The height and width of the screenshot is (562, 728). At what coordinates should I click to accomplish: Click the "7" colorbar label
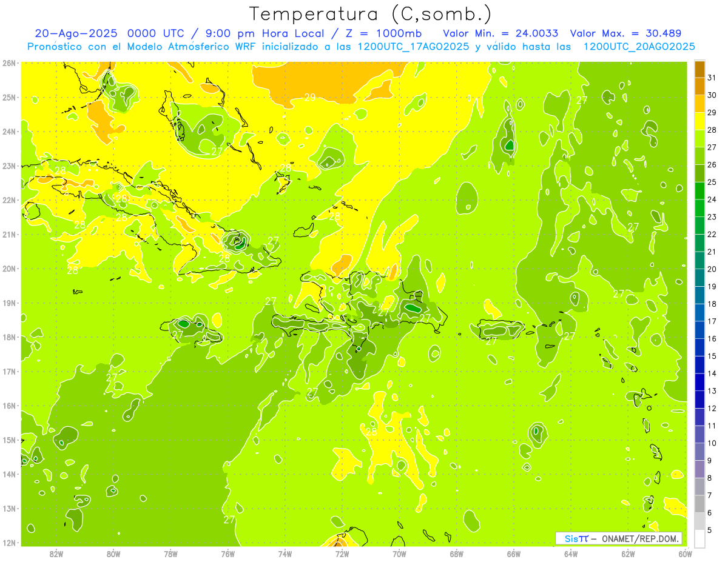(x=710, y=495)
